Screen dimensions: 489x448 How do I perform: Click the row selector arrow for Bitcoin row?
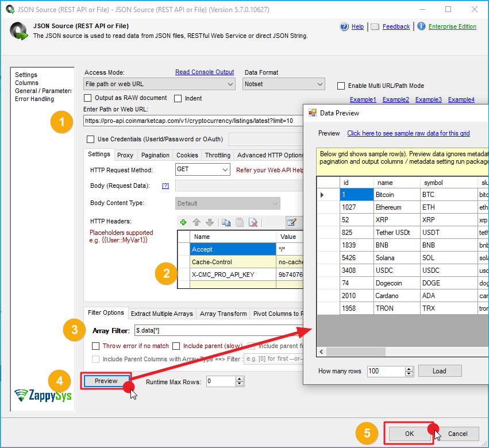click(x=322, y=195)
